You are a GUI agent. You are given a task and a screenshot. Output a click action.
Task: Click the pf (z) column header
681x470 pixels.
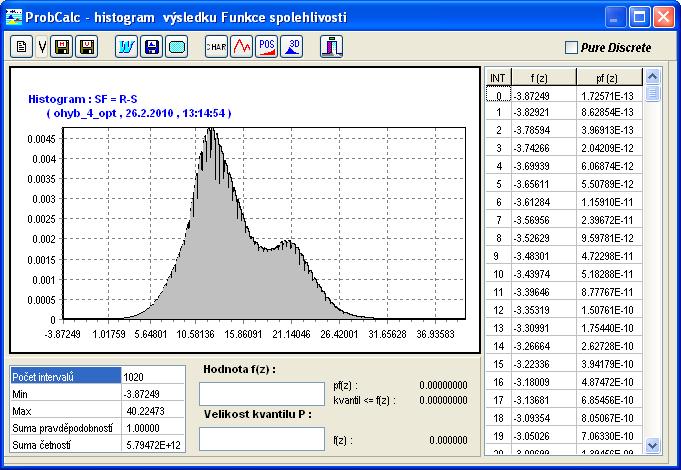click(x=609, y=78)
